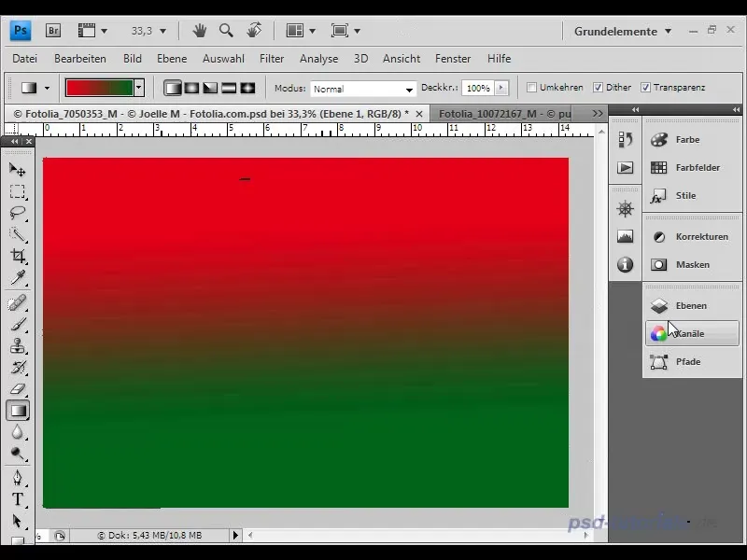Open the Bearbeiten menu

tap(80, 59)
